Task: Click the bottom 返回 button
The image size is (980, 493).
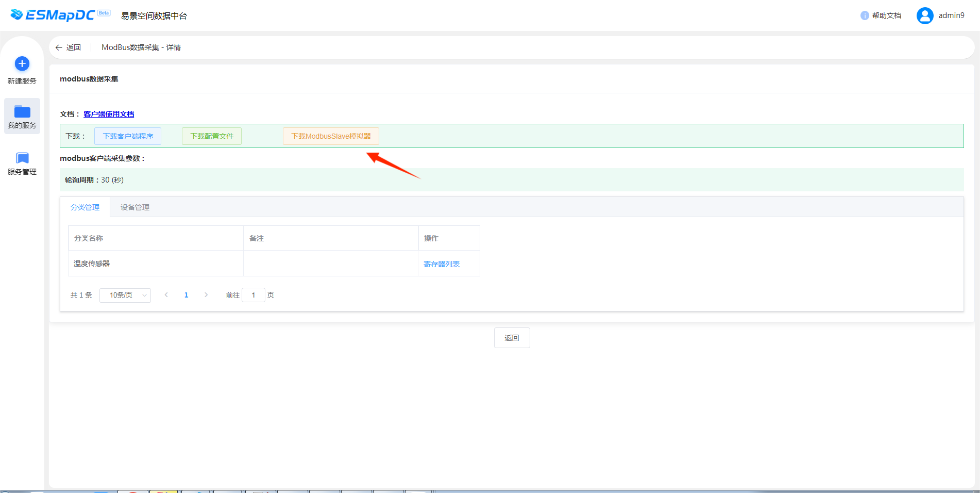Action: coord(512,338)
